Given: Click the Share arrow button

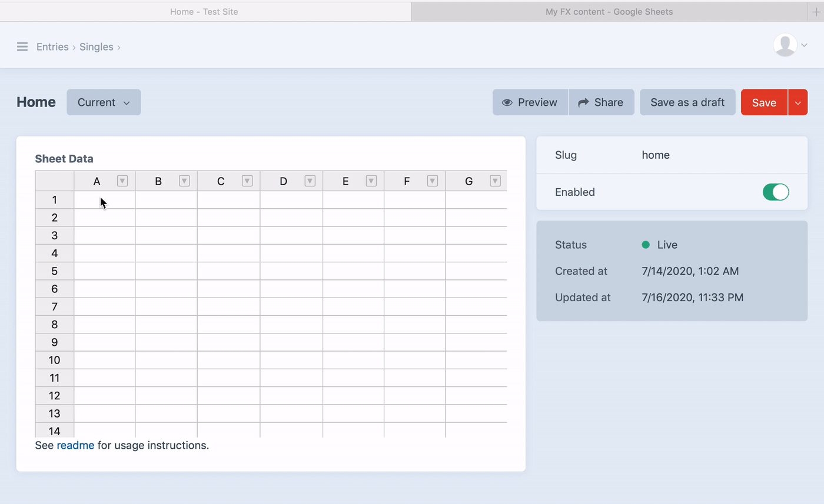Looking at the screenshot, I should [601, 102].
